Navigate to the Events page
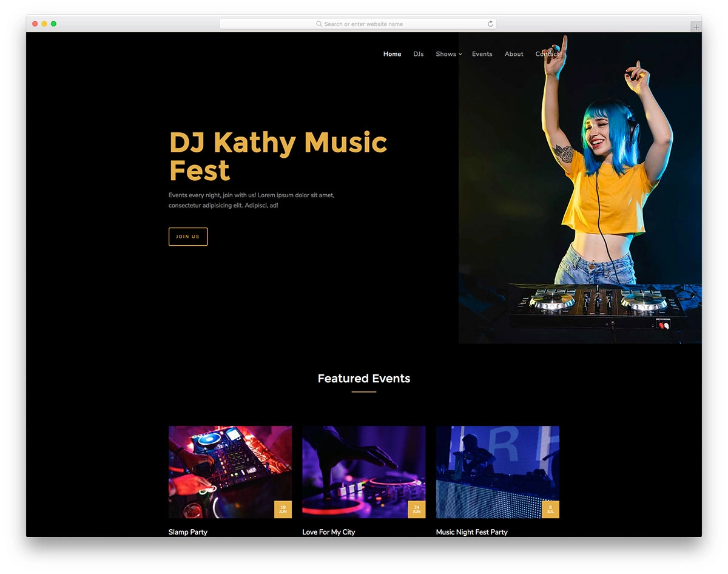728x574 pixels. click(482, 54)
